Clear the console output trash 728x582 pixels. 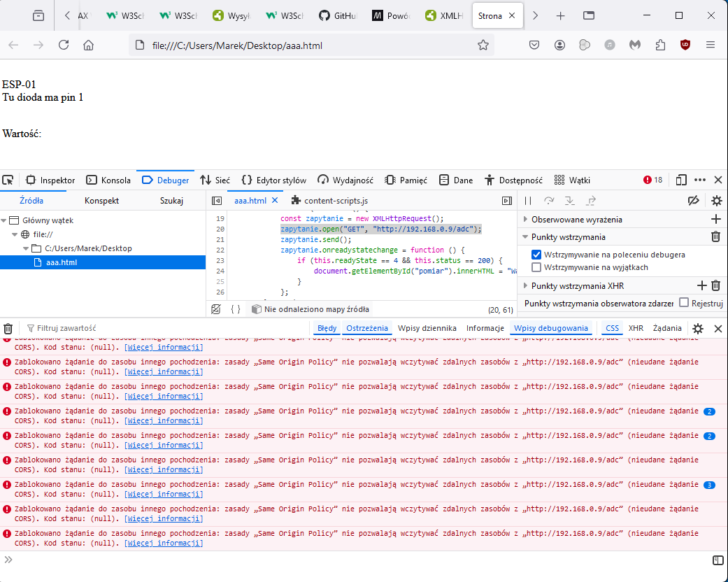[x=8, y=328]
